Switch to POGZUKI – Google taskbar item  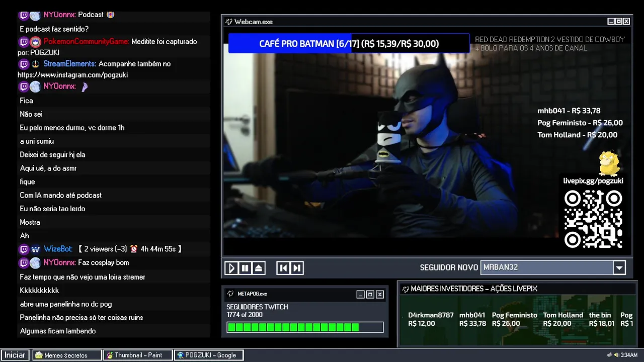(209, 355)
